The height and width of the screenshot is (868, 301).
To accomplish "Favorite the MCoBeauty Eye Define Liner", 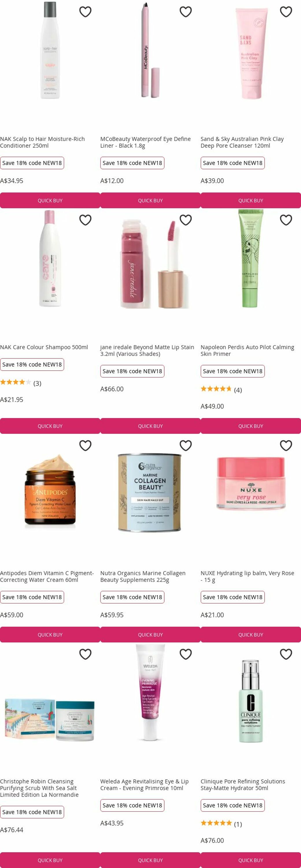I will [x=186, y=12].
